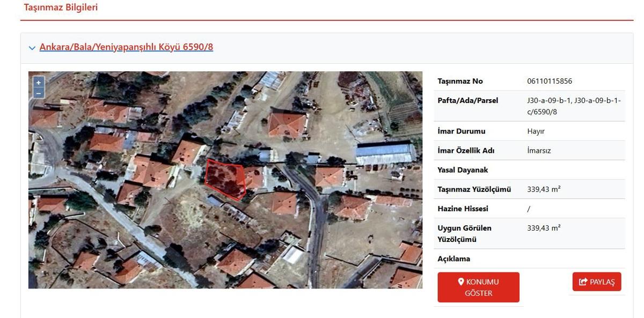Image resolution: width=644 pixels, height=318 pixels.
Task: Click the Yasal Dayanak row label
Action: [463, 170]
